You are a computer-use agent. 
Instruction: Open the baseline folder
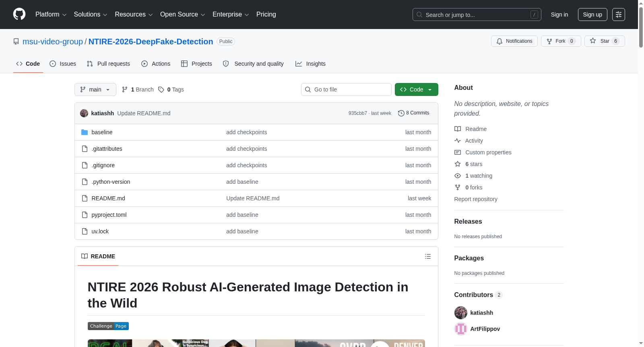click(102, 132)
